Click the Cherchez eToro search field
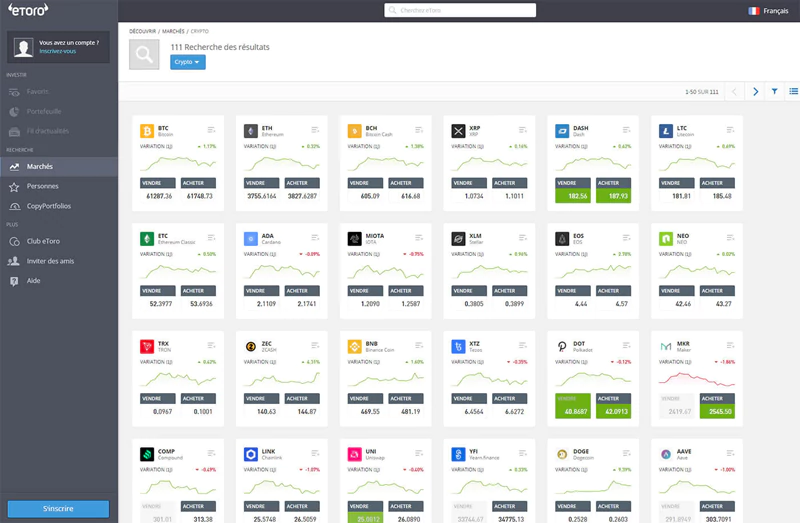This screenshot has width=800, height=523. [460, 10]
